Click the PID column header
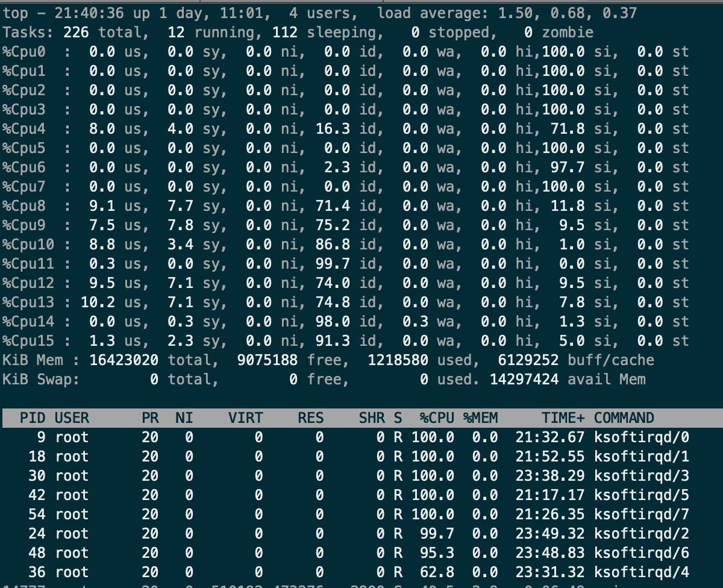This screenshot has height=588, width=723. pyautogui.click(x=33, y=418)
